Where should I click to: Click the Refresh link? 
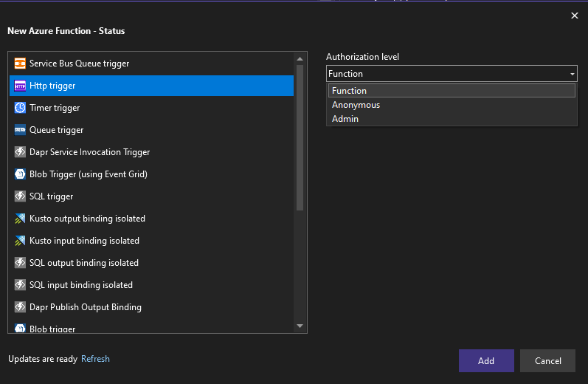pyautogui.click(x=95, y=359)
